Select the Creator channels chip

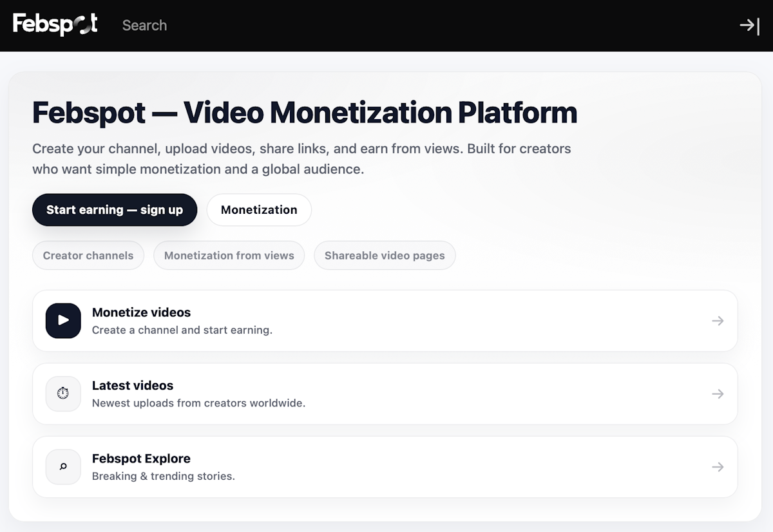point(88,256)
